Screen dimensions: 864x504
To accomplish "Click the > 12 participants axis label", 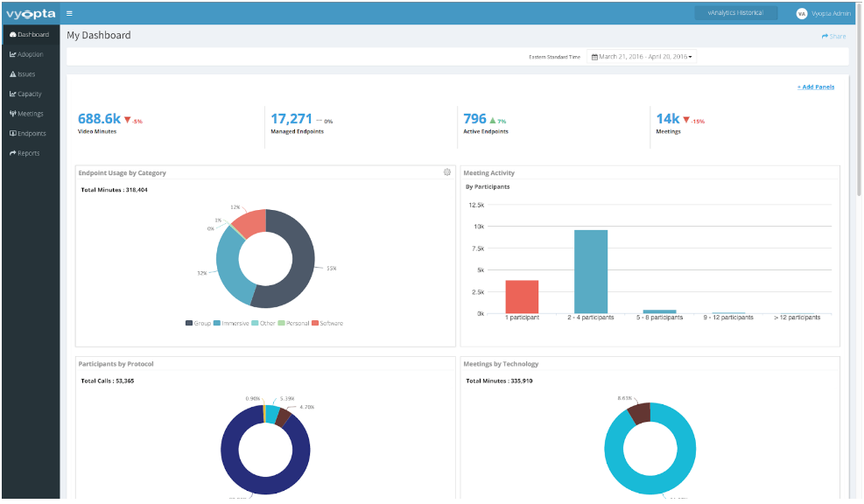I will coord(797,318).
